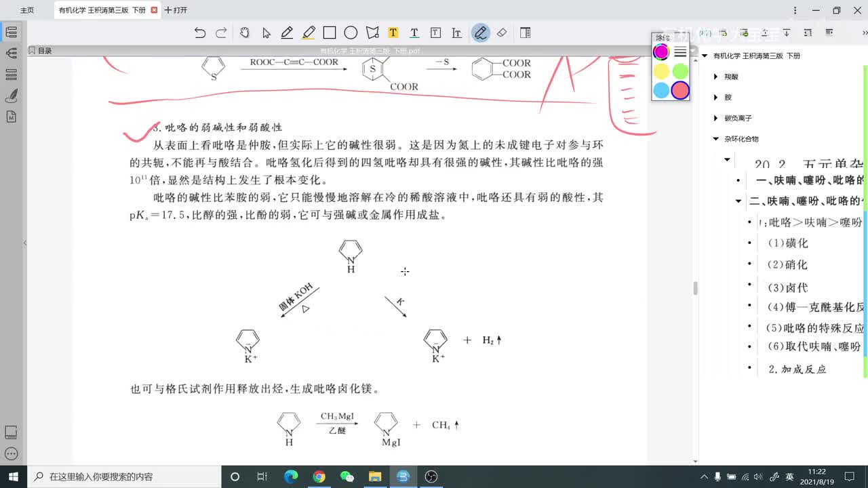The width and height of the screenshot is (868, 488).
Task: Select the Hand pan tool
Action: tap(244, 33)
